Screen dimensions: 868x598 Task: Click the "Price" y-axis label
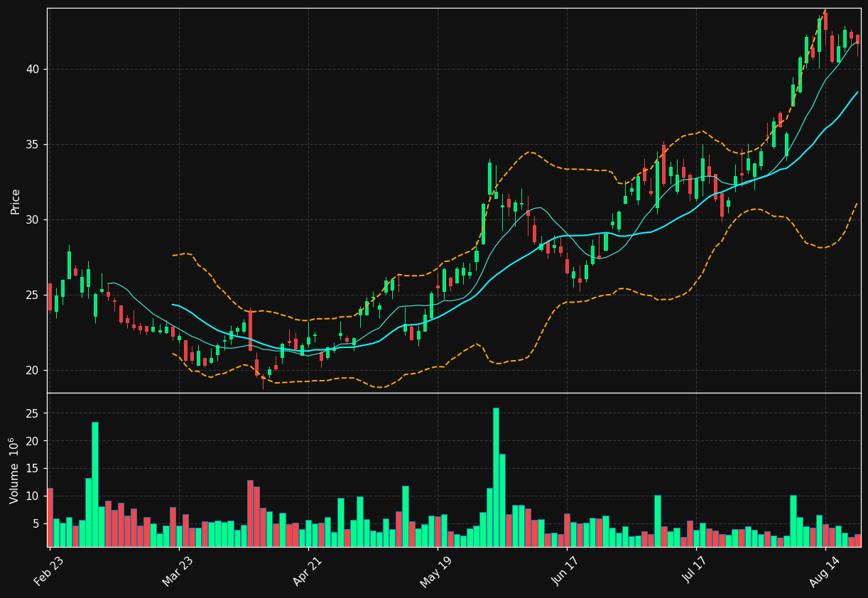tap(15, 201)
